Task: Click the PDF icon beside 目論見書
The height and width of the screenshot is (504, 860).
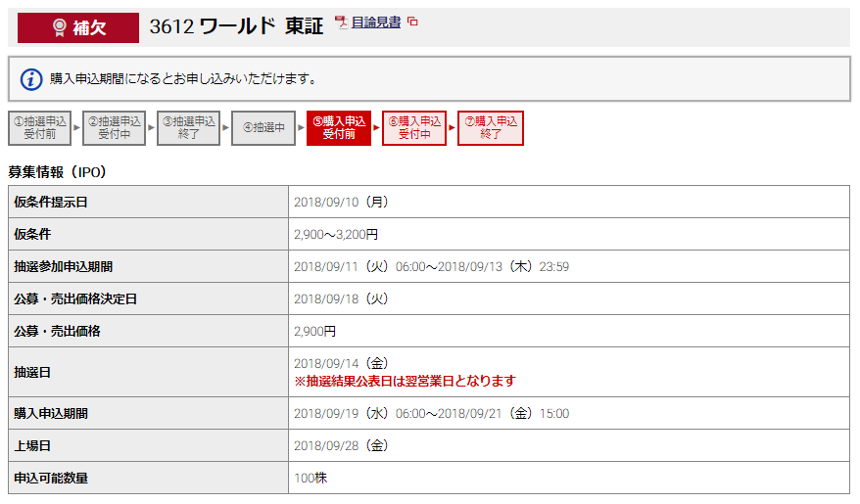Action: coord(342,23)
